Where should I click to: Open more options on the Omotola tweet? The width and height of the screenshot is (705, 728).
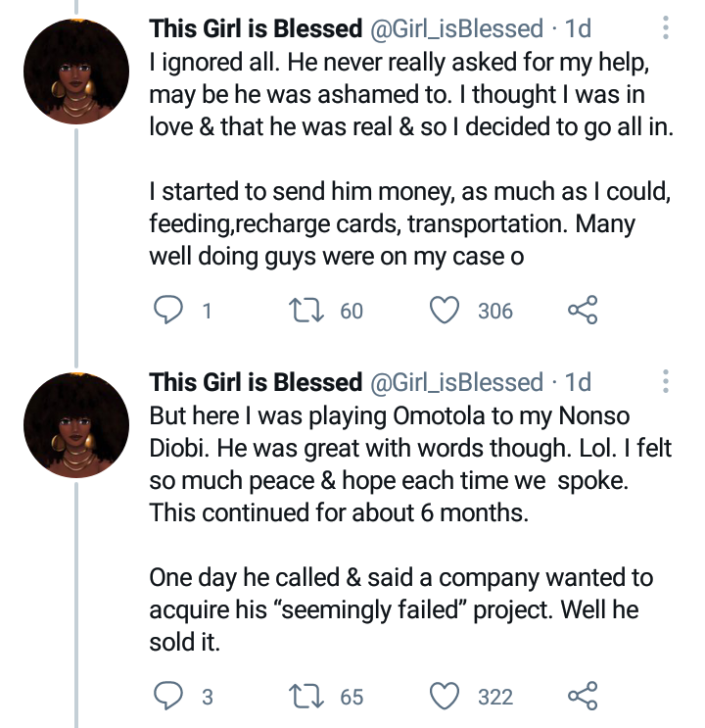coord(666,382)
